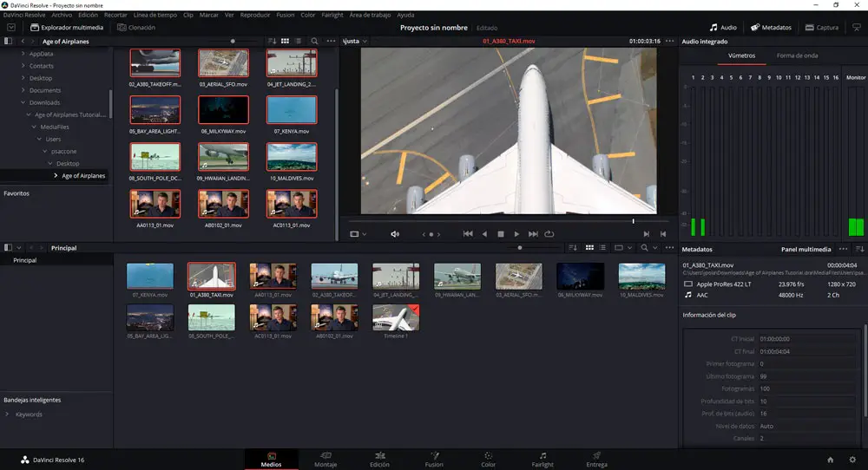The width and height of the screenshot is (868, 470).
Task: Mute the viewer audio with the speaker icon
Action: pos(395,234)
